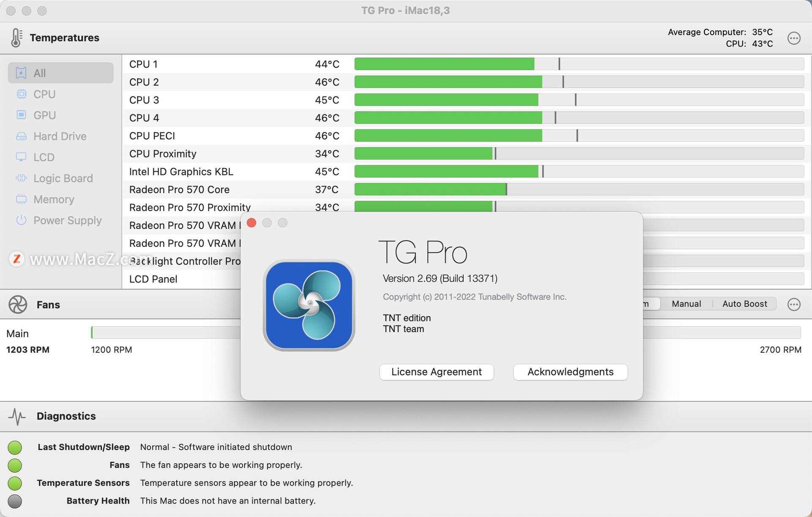This screenshot has width=812, height=517.
Task: Click the CPU chip sidebar icon
Action: [x=21, y=94]
